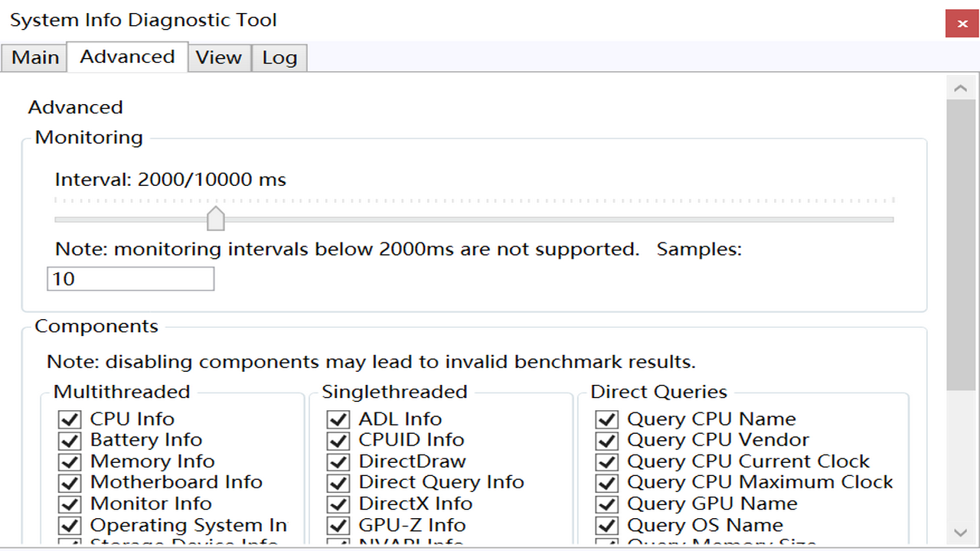Click the scrollbar down arrow

(961, 532)
